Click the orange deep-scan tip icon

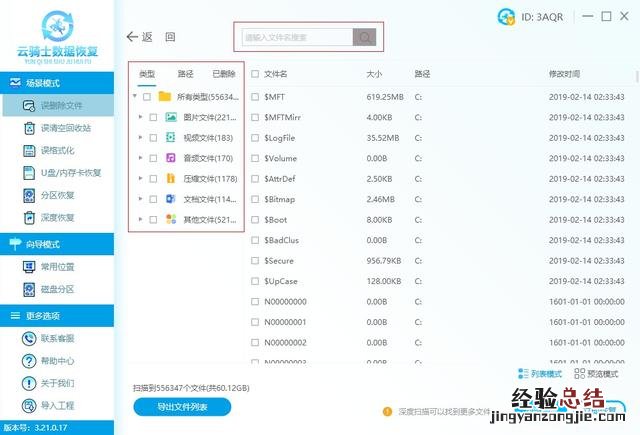(x=387, y=412)
